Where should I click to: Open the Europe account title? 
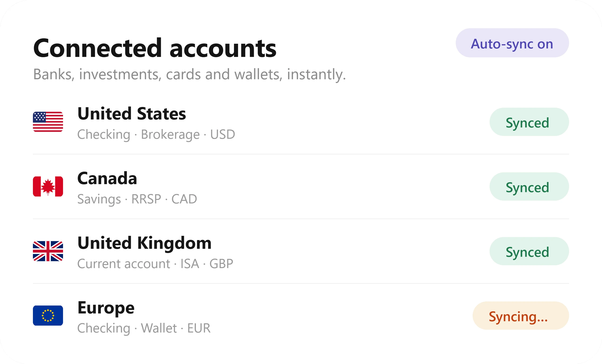coord(106,308)
